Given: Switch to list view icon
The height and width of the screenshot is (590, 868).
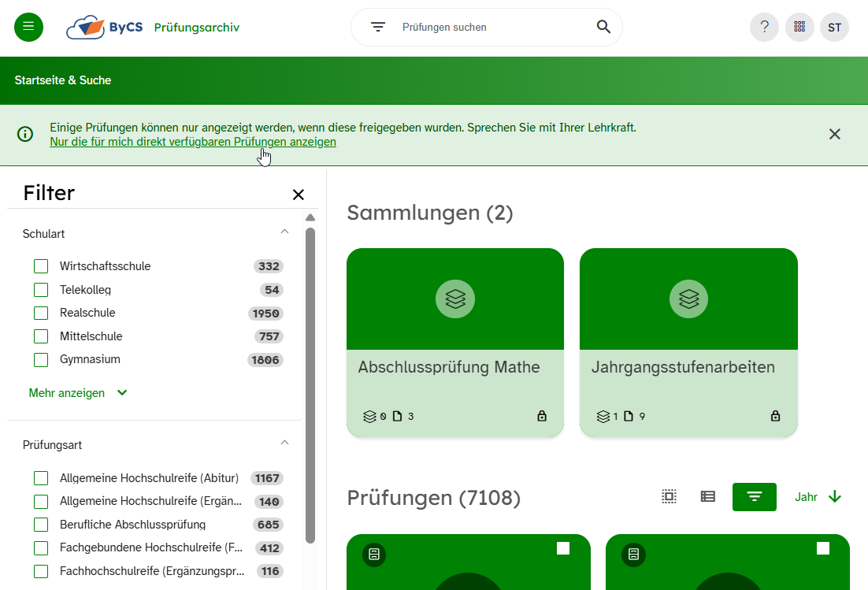Looking at the screenshot, I should click(708, 496).
